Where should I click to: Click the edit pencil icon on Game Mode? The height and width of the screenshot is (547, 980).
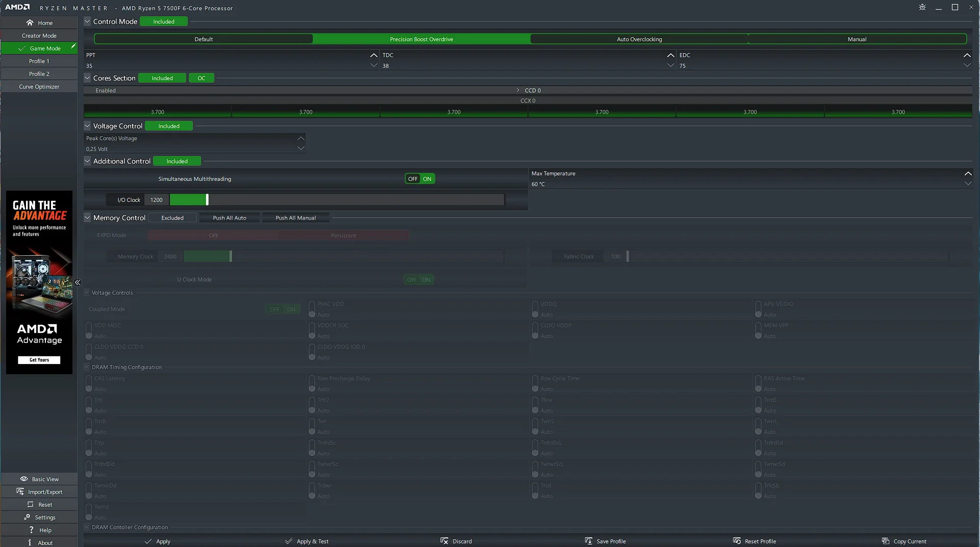(x=73, y=46)
